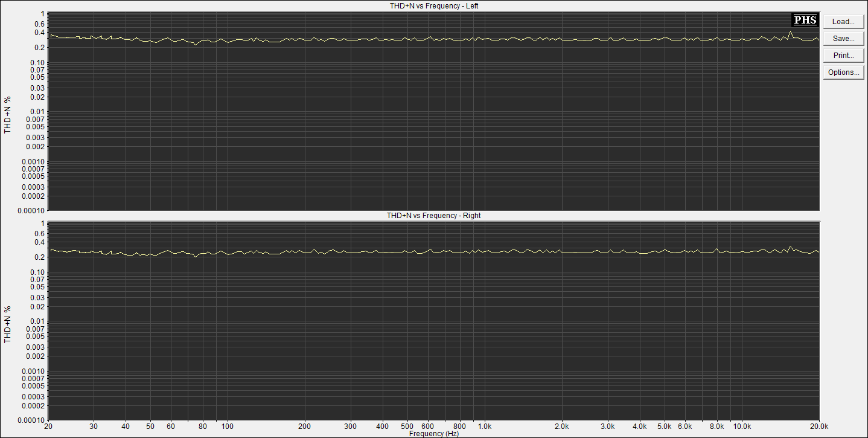Select the 'THD+N vs Frequency - Left' title
The width and height of the screenshot is (868, 438).
click(x=433, y=5)
